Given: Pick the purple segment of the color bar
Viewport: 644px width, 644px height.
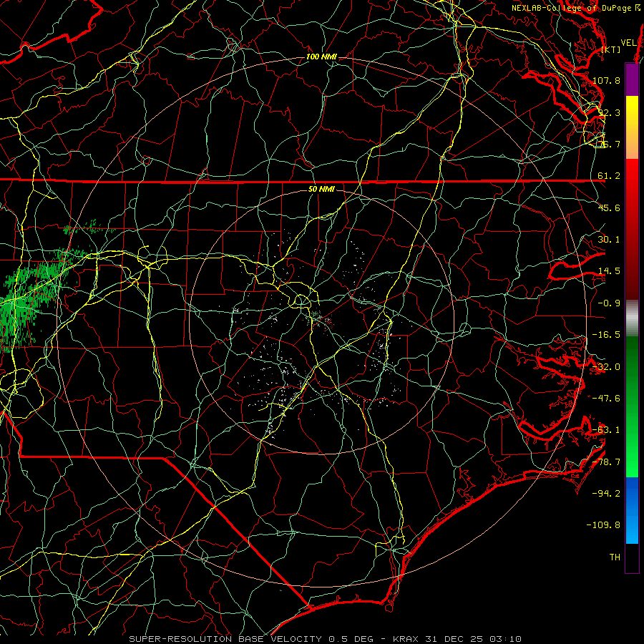Looking at the screenshot, I should (632, 79).
